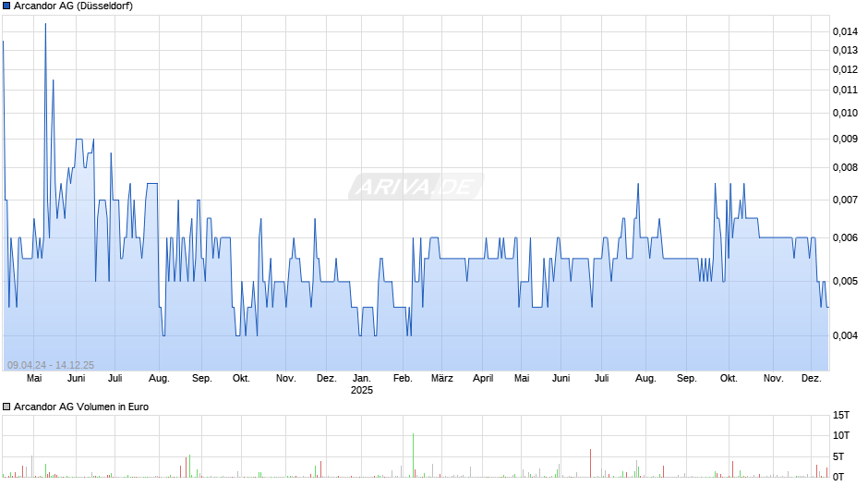
Task: Click the 'Feb.' month axis label
Action: [403, 379]
